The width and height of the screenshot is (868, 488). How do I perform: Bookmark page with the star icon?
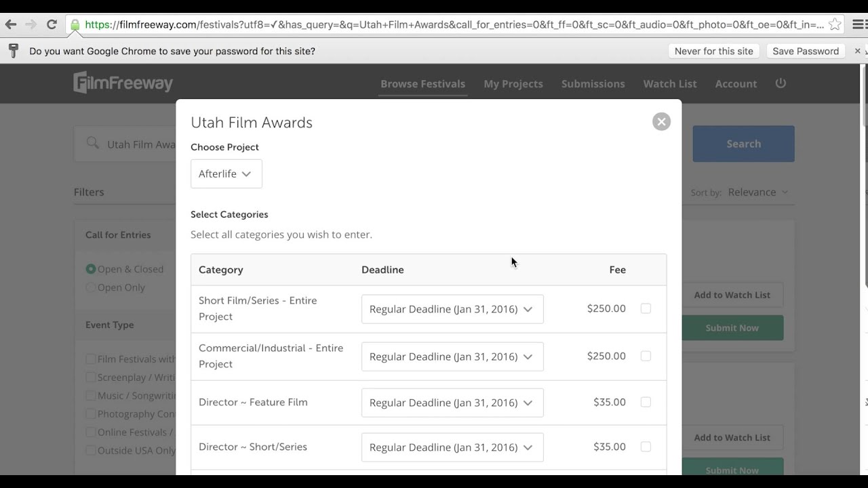[x=835, y=24]
